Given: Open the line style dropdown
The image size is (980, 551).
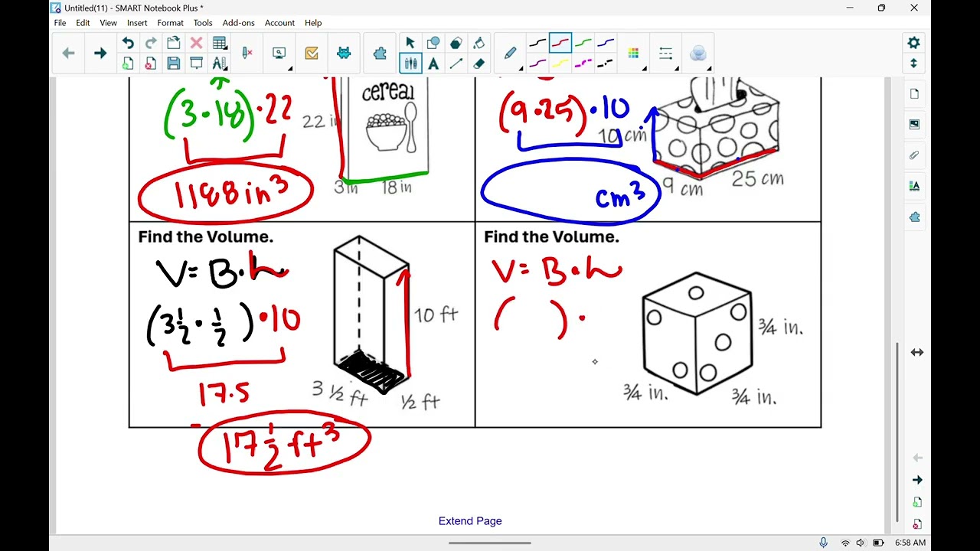Looking at the screenshot, I should tap(667, 54).
